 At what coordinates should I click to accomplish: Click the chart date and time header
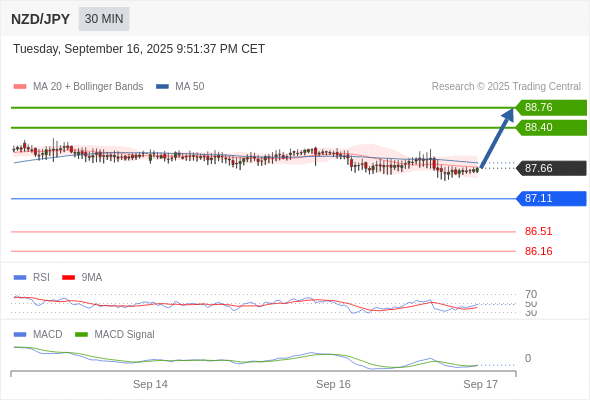click(x=139, y=49)
